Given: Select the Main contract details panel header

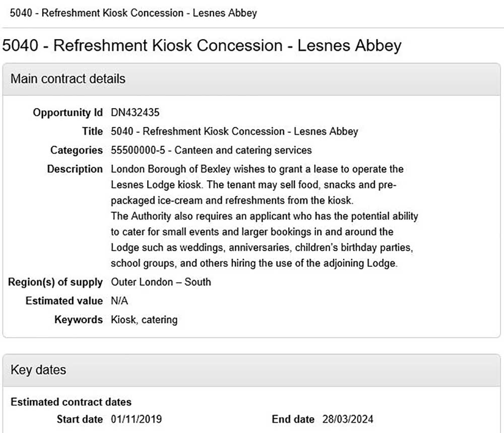Looking at the screenshot, I should click(68, 79).
